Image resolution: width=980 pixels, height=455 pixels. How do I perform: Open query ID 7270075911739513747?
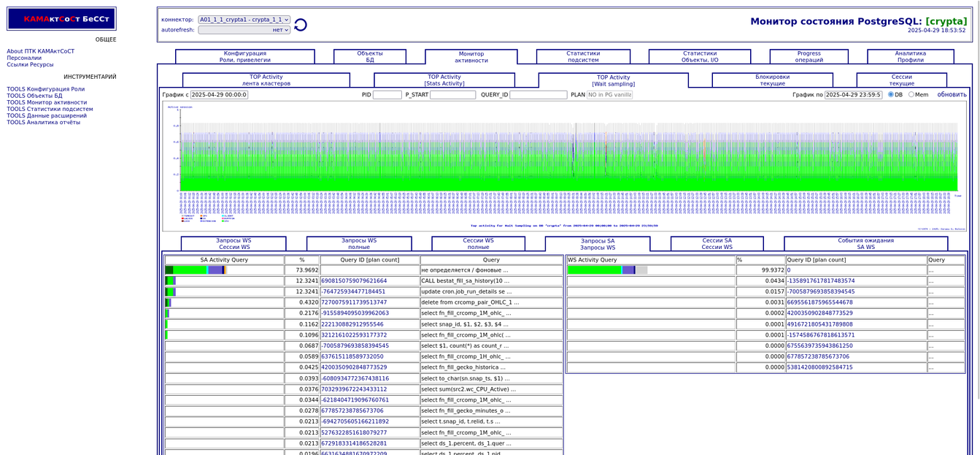tap(355, 302)
